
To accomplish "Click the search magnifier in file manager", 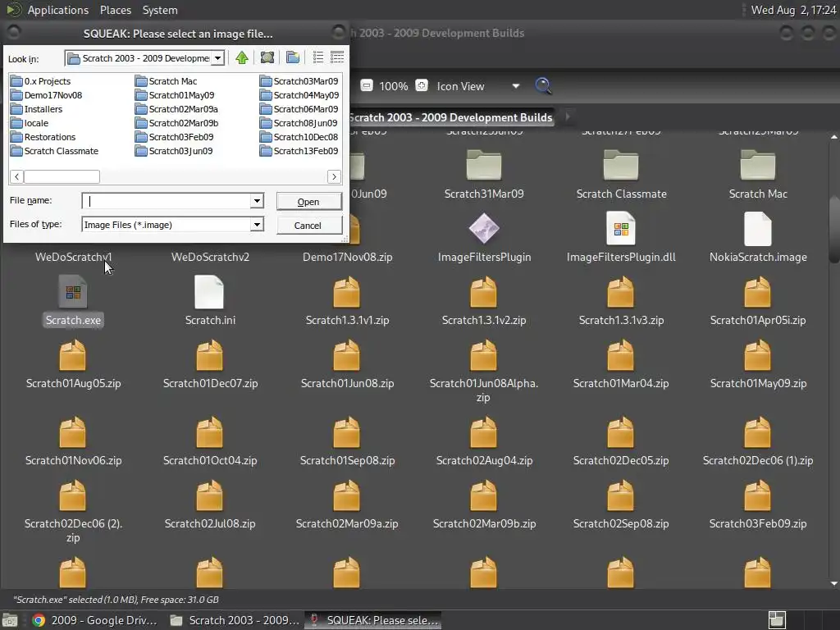I will 543,85.
